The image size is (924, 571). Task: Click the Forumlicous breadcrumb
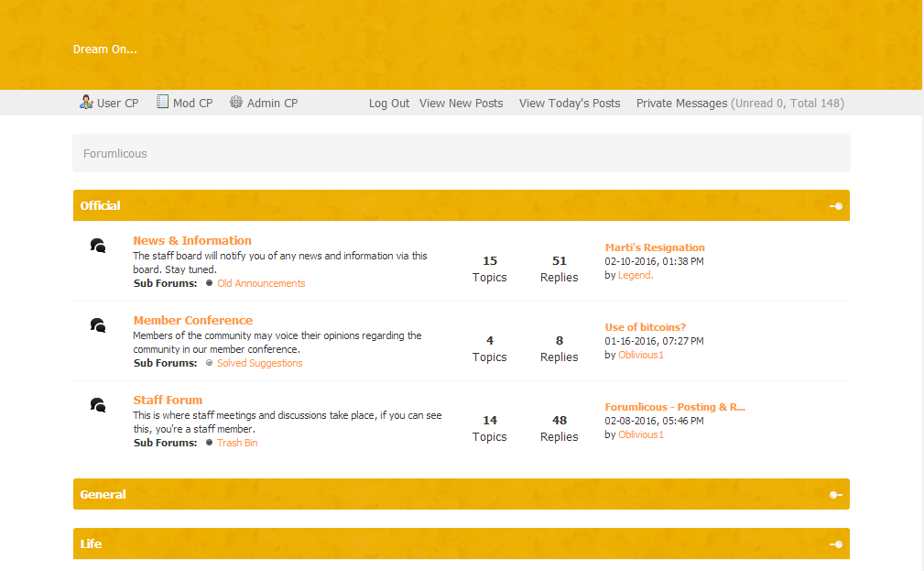coord(114,153)
